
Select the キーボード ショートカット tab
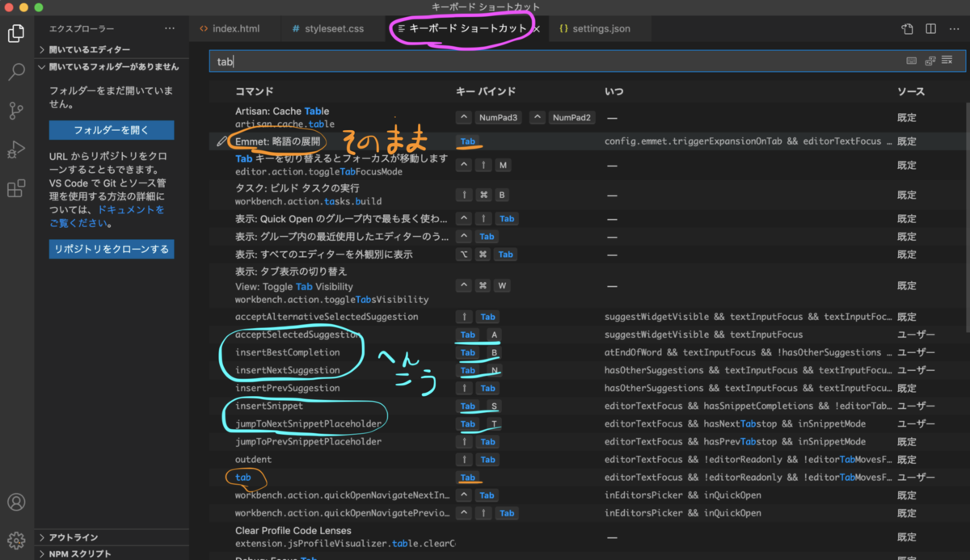tap(466, 29)
